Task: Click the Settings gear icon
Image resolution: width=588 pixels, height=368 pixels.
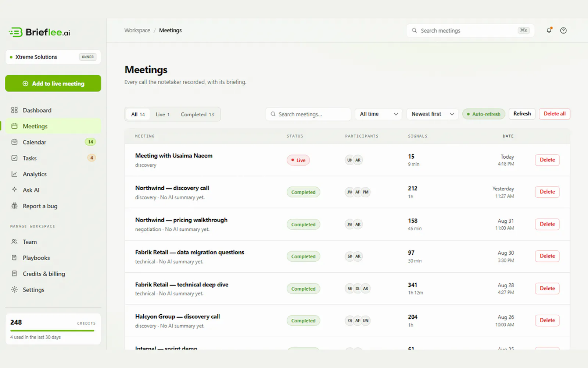Action: coord(14,290)
